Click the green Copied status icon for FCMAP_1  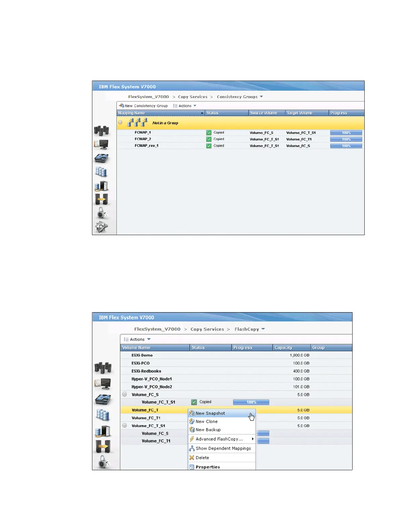[209, 133]
